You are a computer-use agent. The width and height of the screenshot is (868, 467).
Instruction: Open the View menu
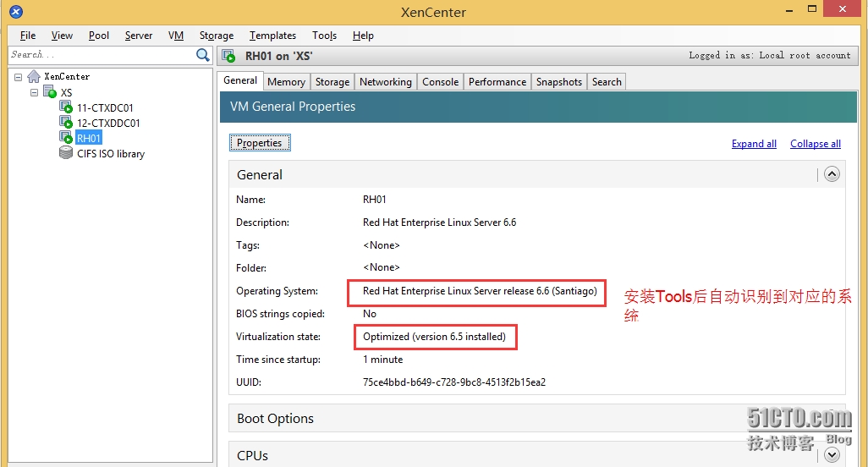tap(62, 36)
